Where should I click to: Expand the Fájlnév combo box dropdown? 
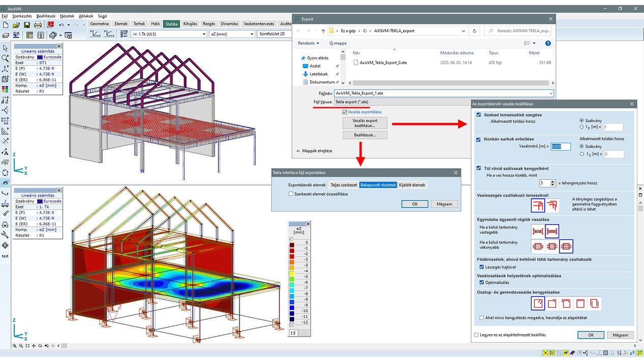551,94
